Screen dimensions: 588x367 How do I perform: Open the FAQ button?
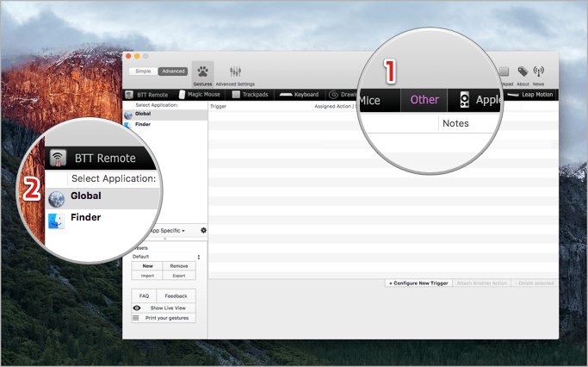point(144,296)
